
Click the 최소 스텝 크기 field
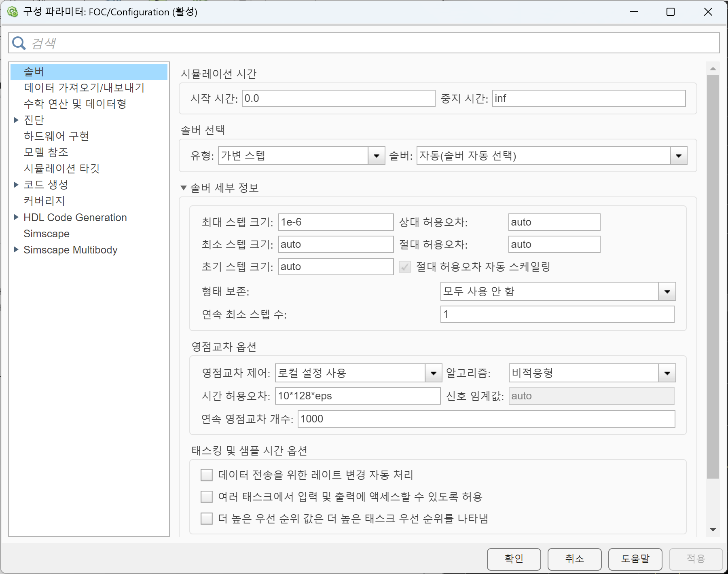pyautogui.click(x=336, y=245)
